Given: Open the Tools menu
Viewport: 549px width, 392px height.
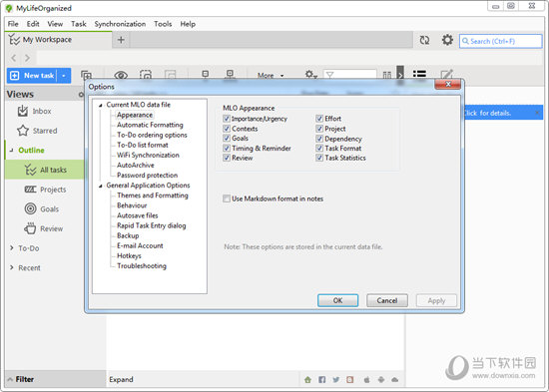Looking at the screenshot, I should pos(163,24).
